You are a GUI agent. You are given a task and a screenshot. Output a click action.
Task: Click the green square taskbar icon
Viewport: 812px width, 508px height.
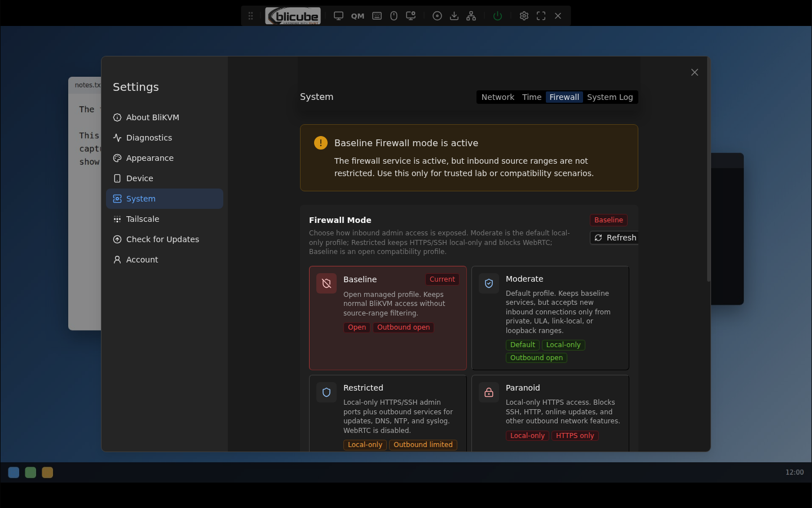click(x=30, y=472)
